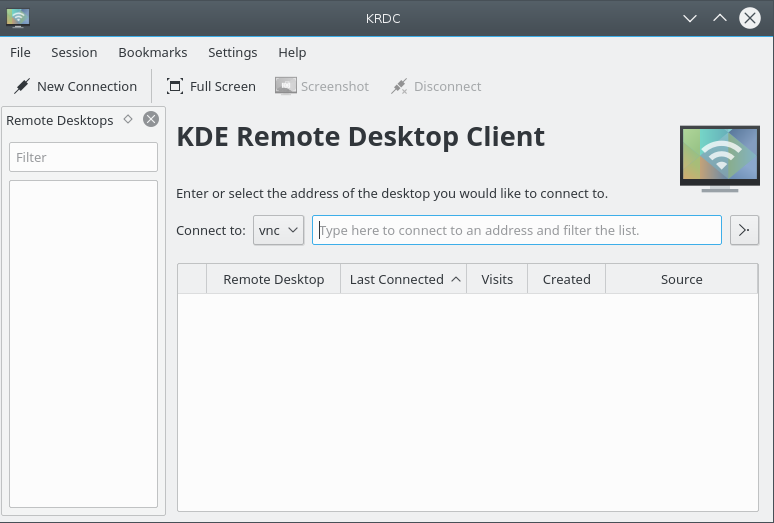Click the Created column header
This screenshot has height=523, width=774.
point(566,279)
